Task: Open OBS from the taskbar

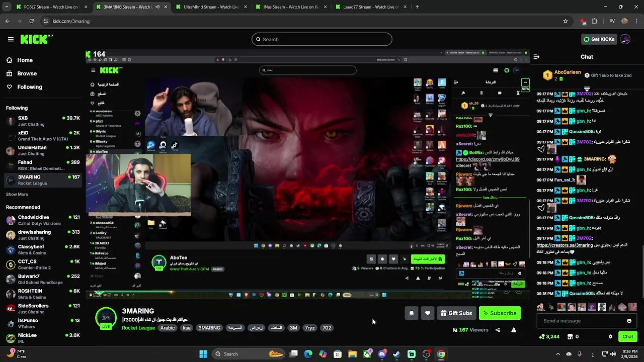Action: coord(426,354)
